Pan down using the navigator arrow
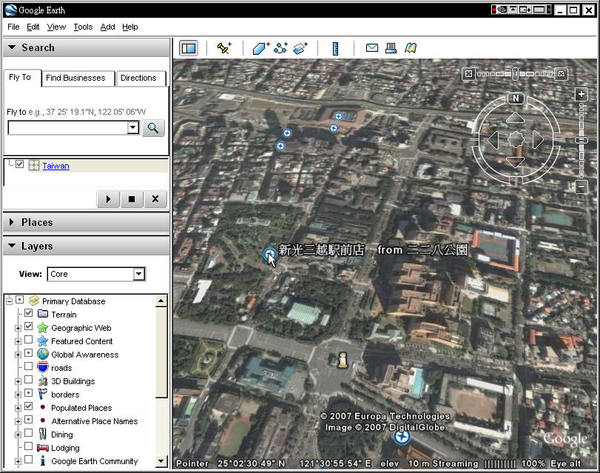Image resolution: width=600 pixels, height=473 pixels. [x=515, y=162]
